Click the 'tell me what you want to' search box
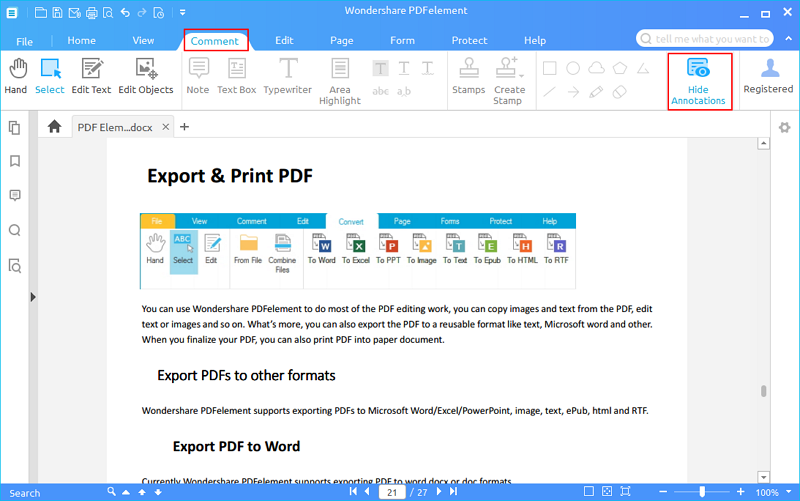 point(705,39)
